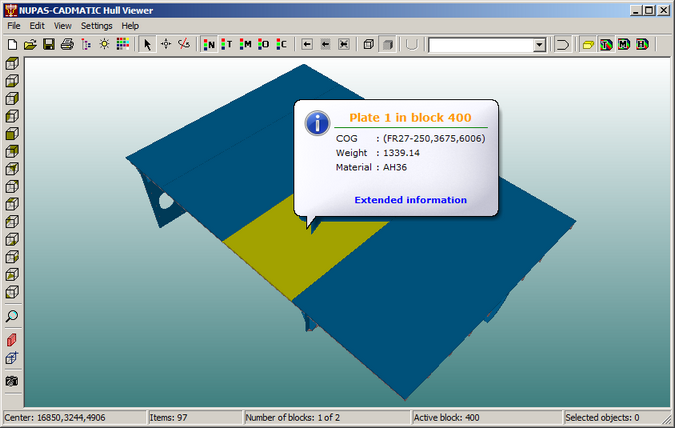The height and width of the screenshot is (428, 675).
Task: Click the blue wireframe cube with plus
Action: [12, 358]
